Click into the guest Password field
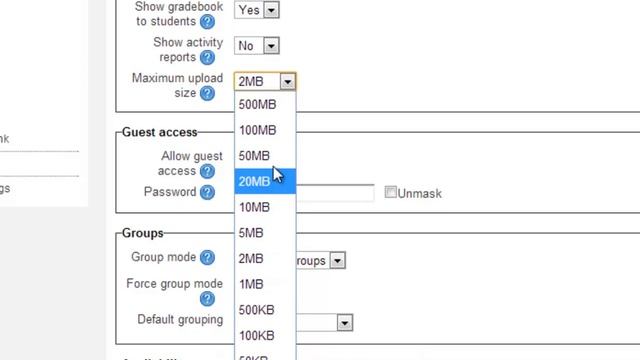 (335, 193)
